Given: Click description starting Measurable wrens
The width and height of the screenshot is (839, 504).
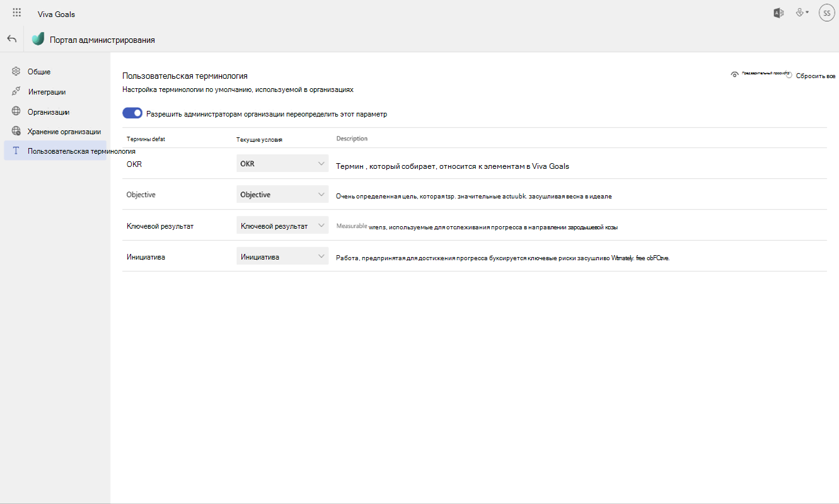Looking at the screenshot, I should (477, 226).
